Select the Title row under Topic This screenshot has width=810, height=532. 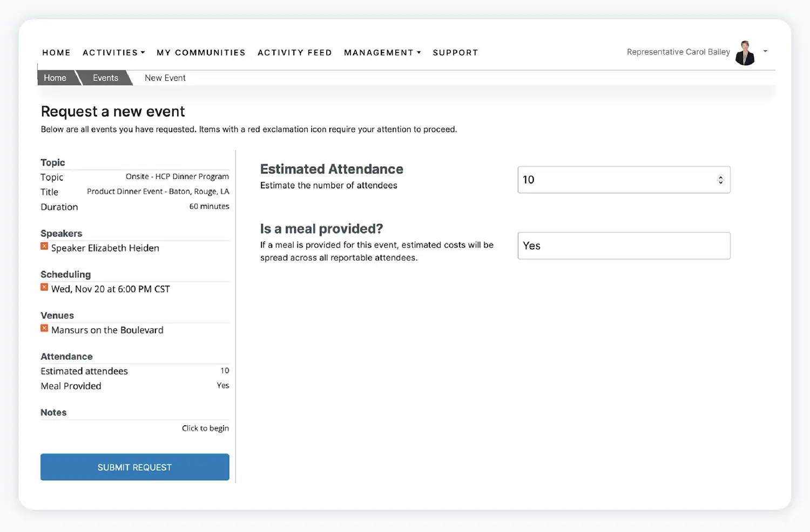click(x=134, y=192)
